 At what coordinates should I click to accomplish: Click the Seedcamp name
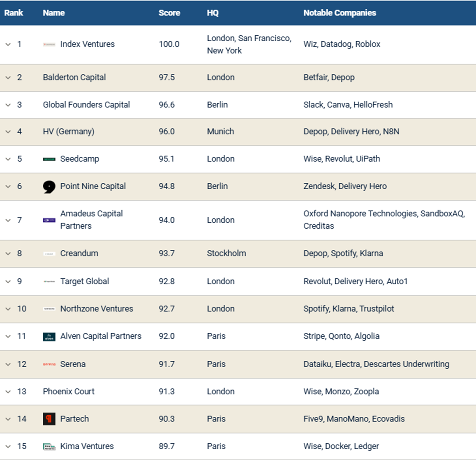(x=80, y=159)
